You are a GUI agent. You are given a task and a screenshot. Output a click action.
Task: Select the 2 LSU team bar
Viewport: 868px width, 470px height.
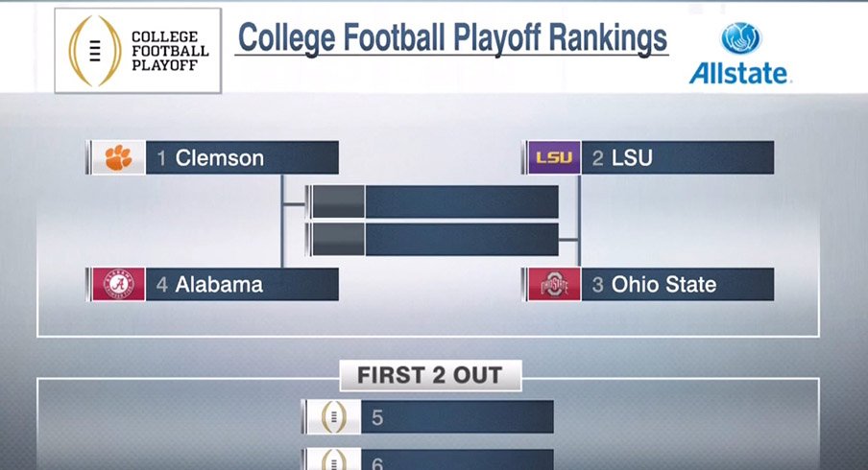point(648,157)
